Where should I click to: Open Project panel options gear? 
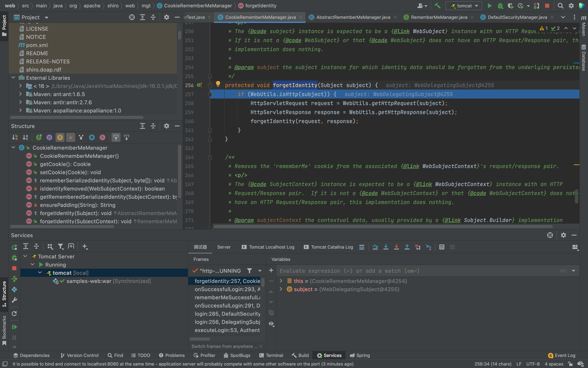tap(166, 17)
